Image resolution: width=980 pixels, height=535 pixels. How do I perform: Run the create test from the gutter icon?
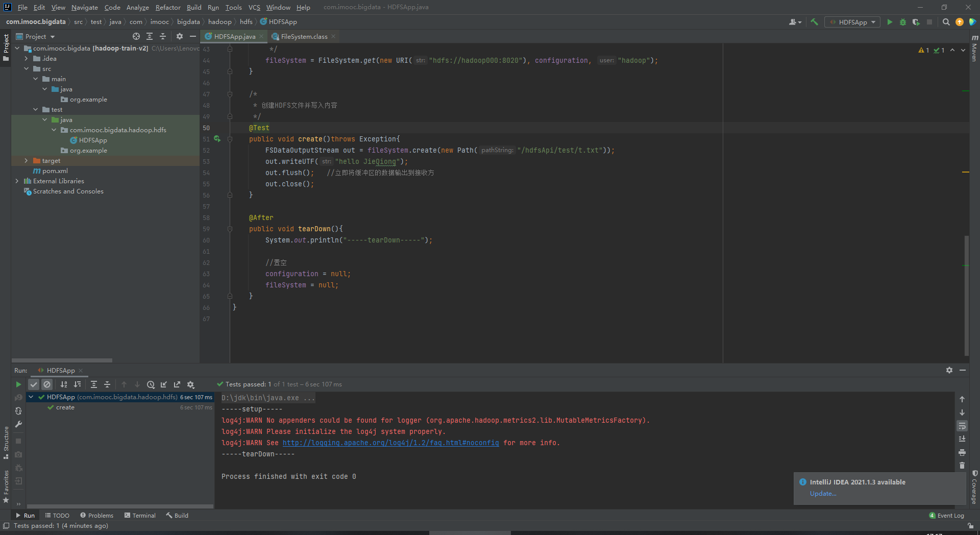[x=217, y=139]
